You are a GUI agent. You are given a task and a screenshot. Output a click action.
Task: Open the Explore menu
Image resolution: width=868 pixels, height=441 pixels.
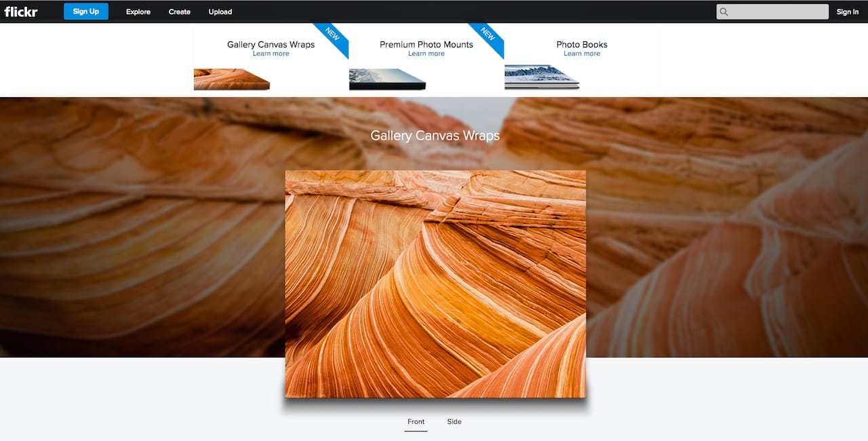[x=138, y=12]
